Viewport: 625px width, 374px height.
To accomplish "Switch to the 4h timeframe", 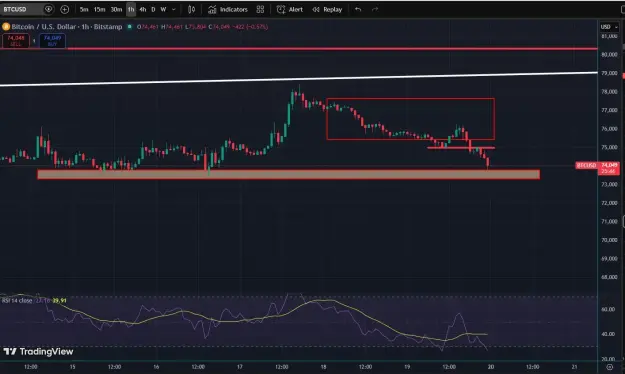I will point(143,9).
